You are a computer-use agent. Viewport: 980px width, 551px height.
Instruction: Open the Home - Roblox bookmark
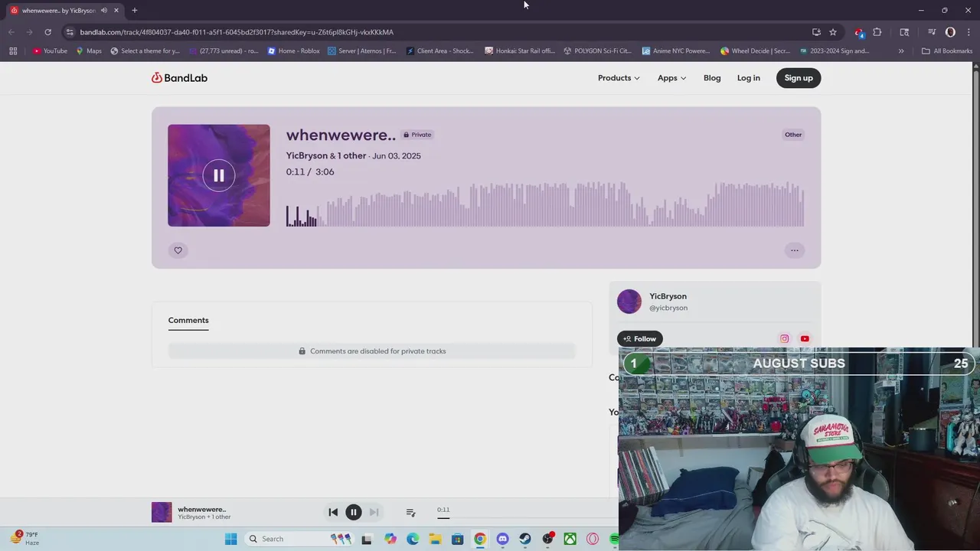click(x=294, y=51)
